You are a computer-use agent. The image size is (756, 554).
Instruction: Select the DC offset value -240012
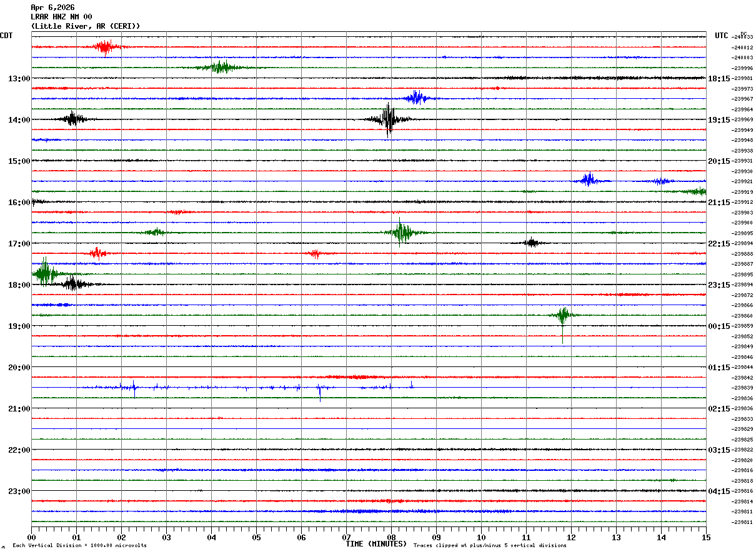pyautogui.click(x=742, y=48)
